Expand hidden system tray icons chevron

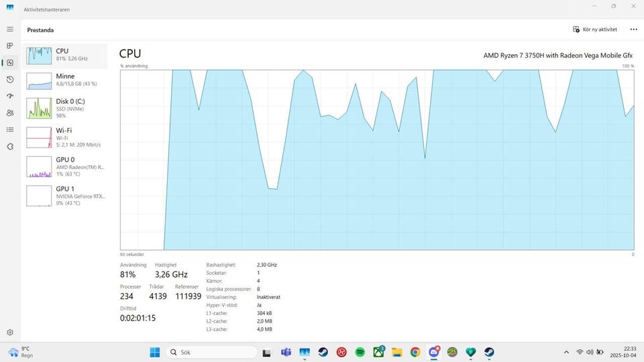pos(566,352)
